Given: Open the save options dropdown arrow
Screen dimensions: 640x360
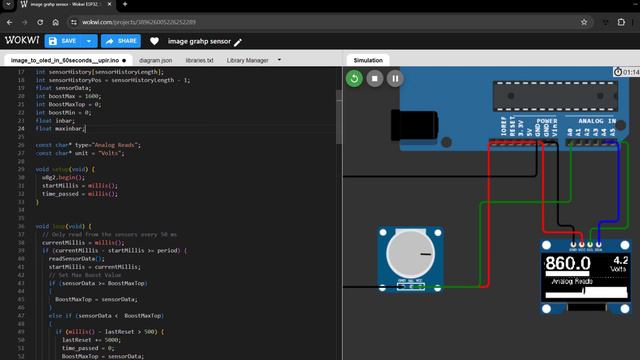Looking at the screenshot, I should (x=89, y=41).
